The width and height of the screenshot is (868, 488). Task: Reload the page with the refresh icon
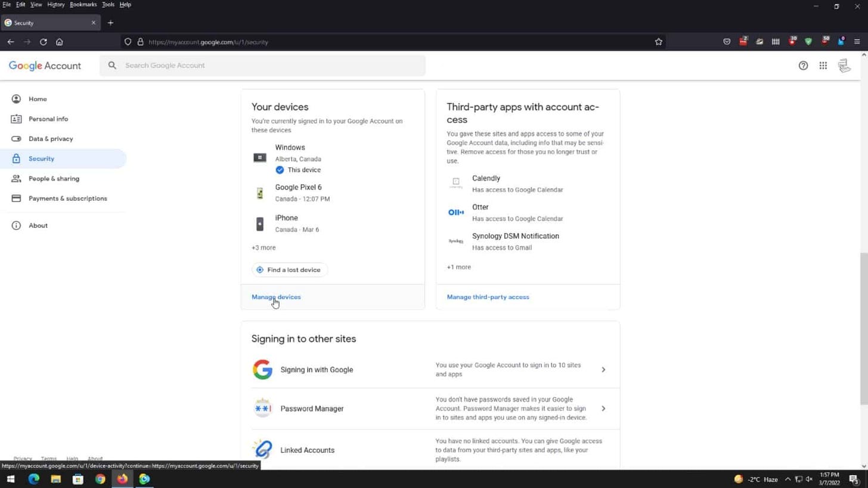click(43, 42)
